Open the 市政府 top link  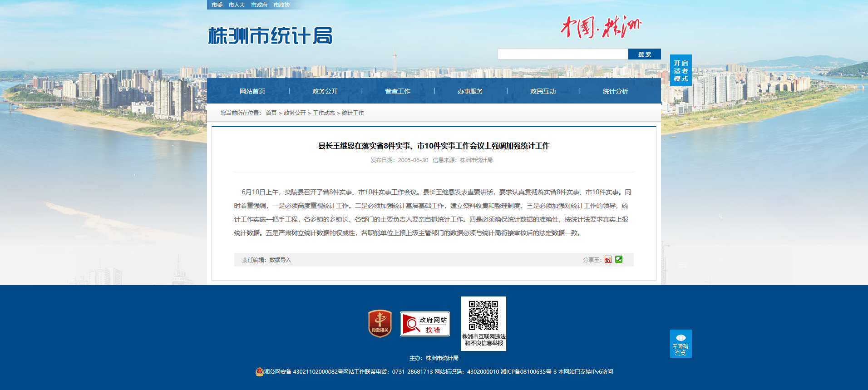click(259, 5)
